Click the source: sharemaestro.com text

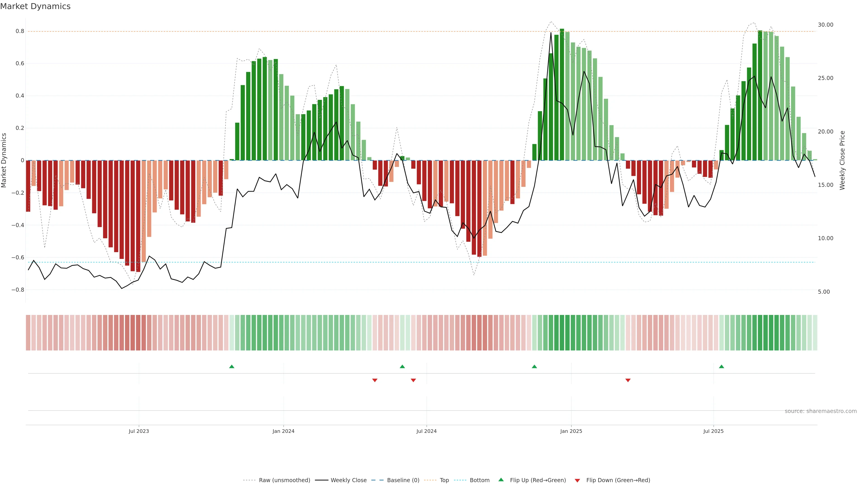tap(820, 411)
